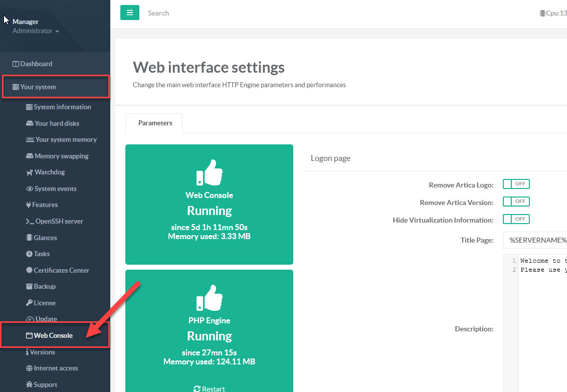The height and width of the screenshot is (392, 567).
Task: Restart the PHP Engine
Action: [x=209, y=388]
